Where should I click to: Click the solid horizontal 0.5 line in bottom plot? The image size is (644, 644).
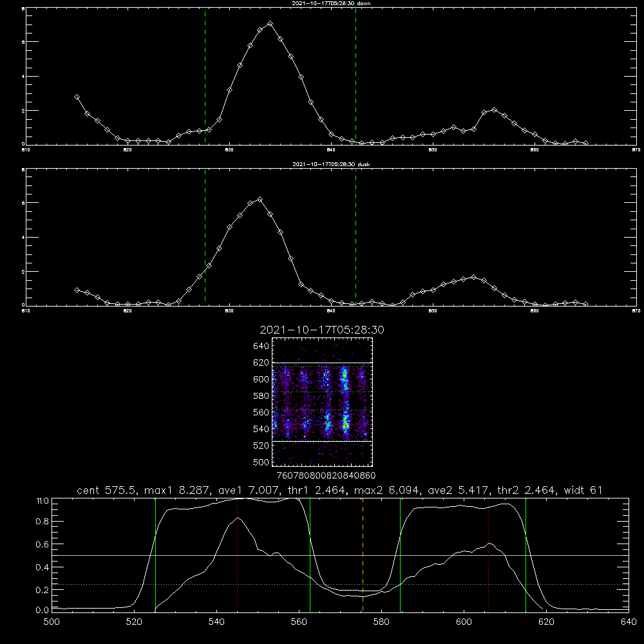click(340, 555)
